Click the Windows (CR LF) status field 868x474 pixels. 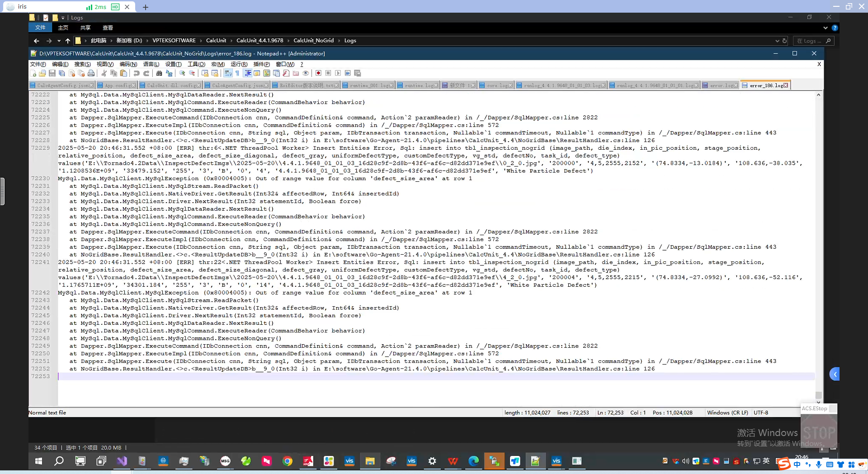point(727,412)
